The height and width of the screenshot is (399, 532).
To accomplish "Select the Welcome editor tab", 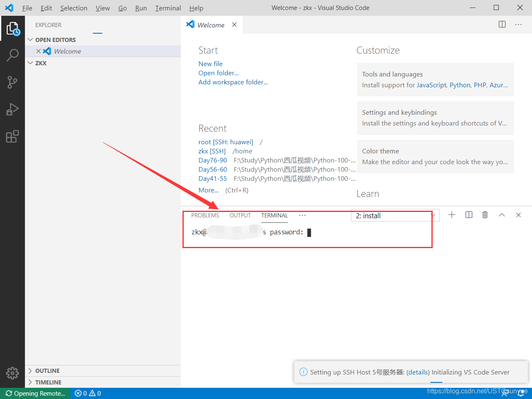I will click(212, 25).
